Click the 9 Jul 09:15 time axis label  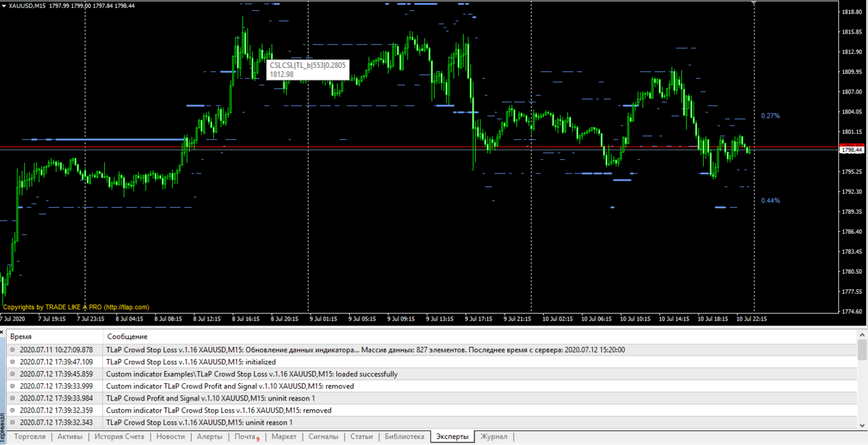click(x=400, y=319)
